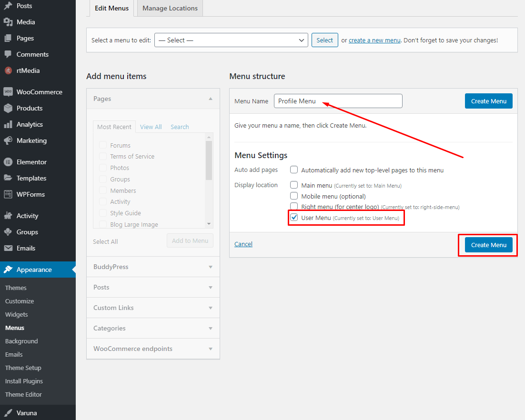Follow the 'create a new menu' link
The height and width of the screenshot is (420, 525).
point(374,40)
